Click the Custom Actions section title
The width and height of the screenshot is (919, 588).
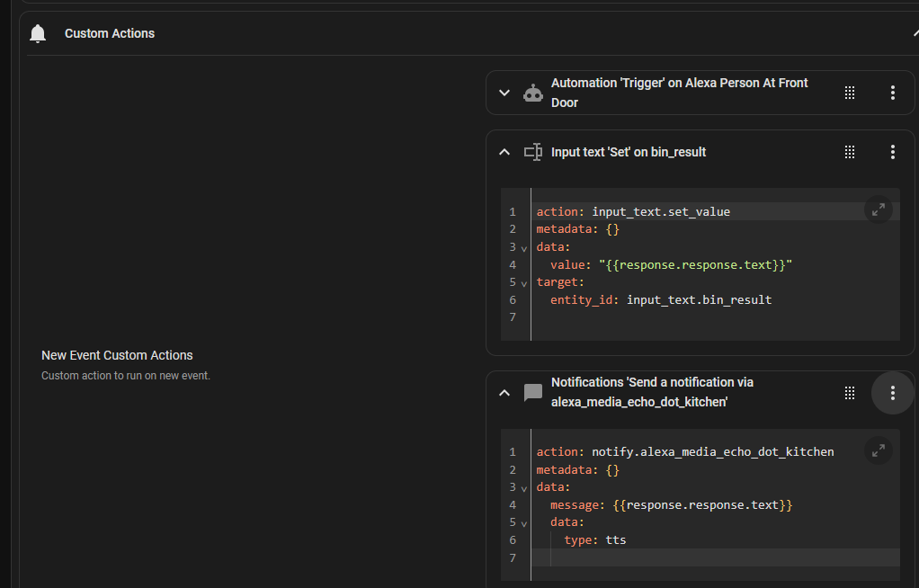[x=110, y=33]
